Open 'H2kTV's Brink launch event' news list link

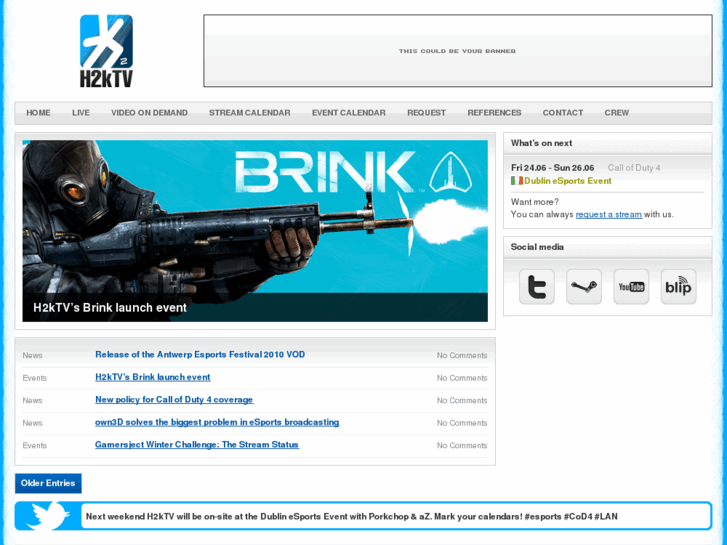[153, 377]
